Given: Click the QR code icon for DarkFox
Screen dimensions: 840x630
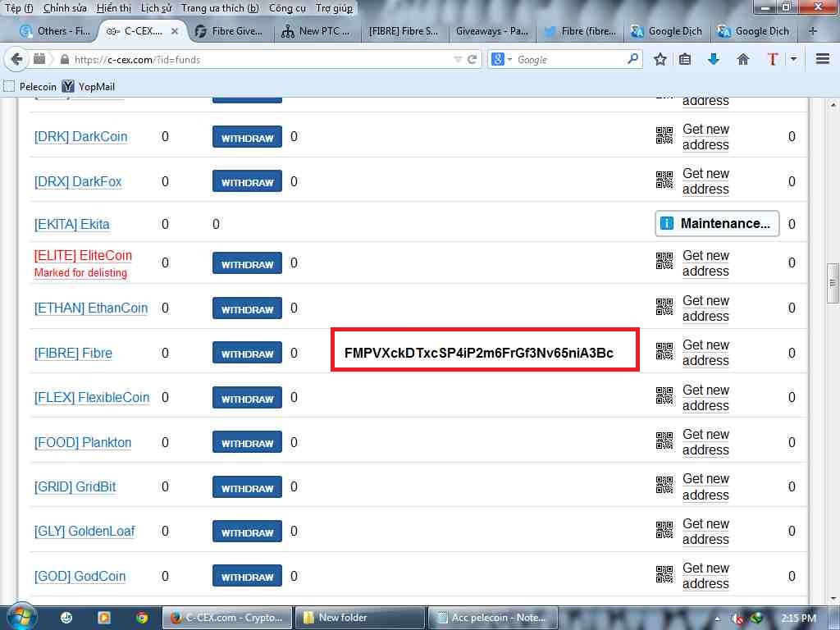Looking at the screenshot, I should (664, 180).
